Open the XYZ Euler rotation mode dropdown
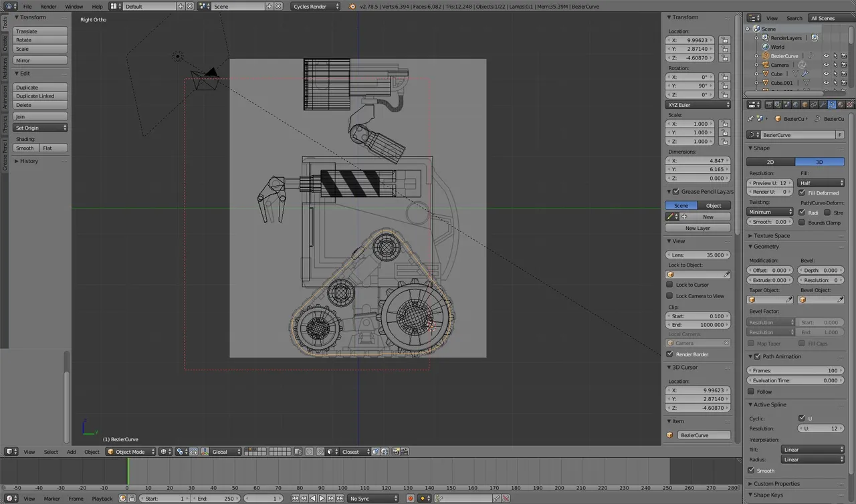Screen dimensions: 856x504 pos(698,105)
